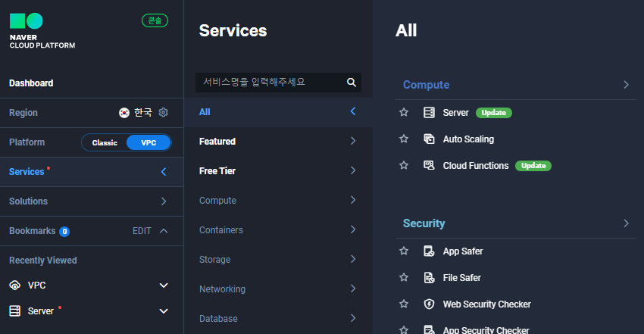Click the Cloud Functions service icon
Image resolution: width=644 pixels, height=334 pixels.
[429, 165]
